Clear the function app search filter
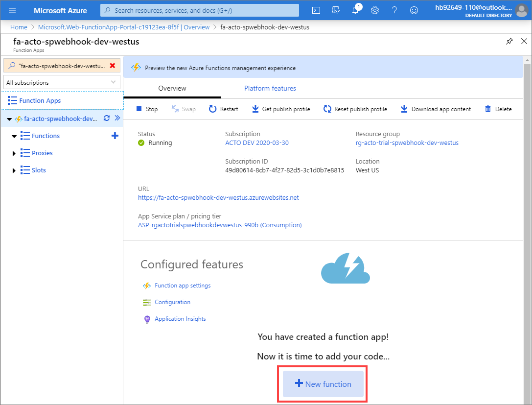Viewport: 532px width, 405px height. coord(113,66)
